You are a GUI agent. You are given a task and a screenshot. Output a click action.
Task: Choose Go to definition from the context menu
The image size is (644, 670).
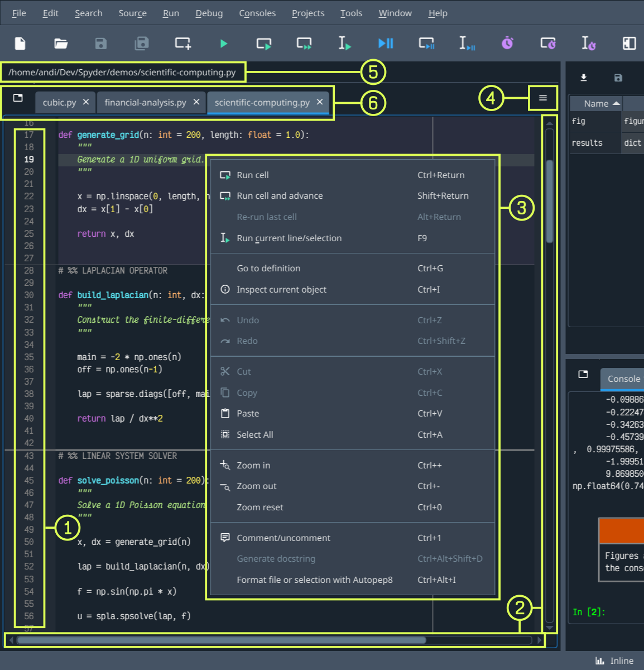click(x=268, y=268)
